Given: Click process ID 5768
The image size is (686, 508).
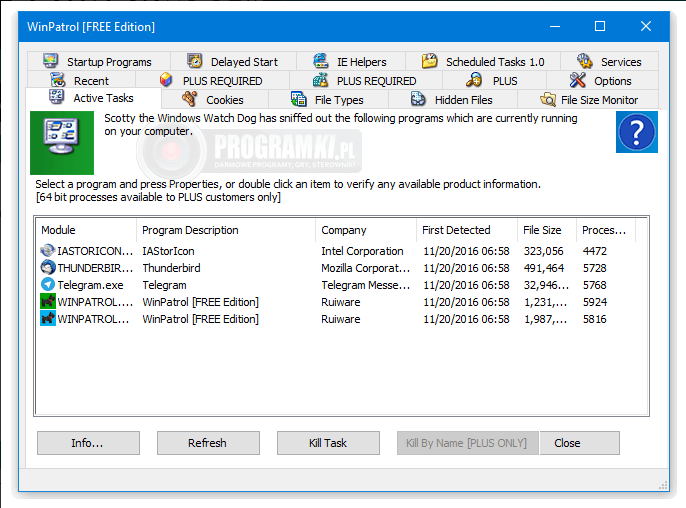Looking at the screenshot, I should 595,285.
